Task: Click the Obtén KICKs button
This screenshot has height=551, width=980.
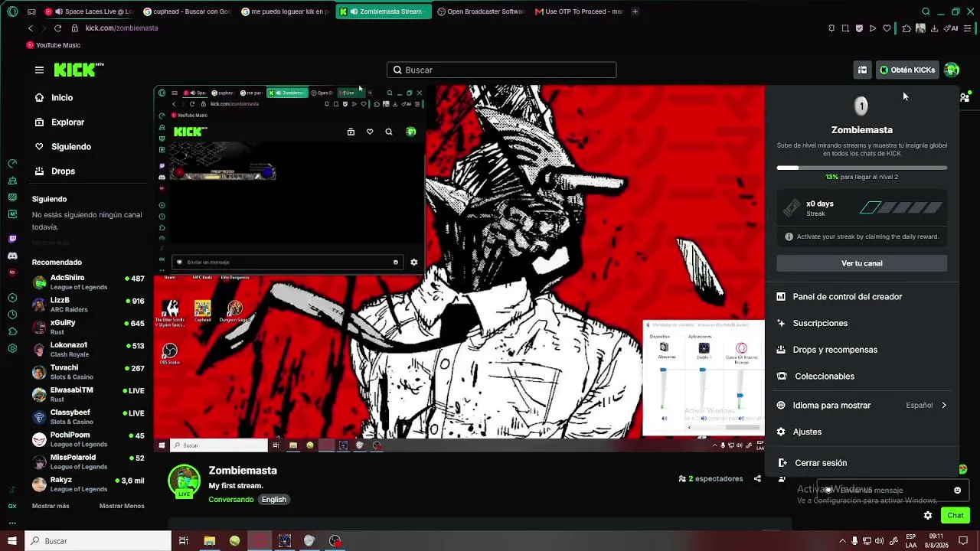Action: (x=907, y=70)
